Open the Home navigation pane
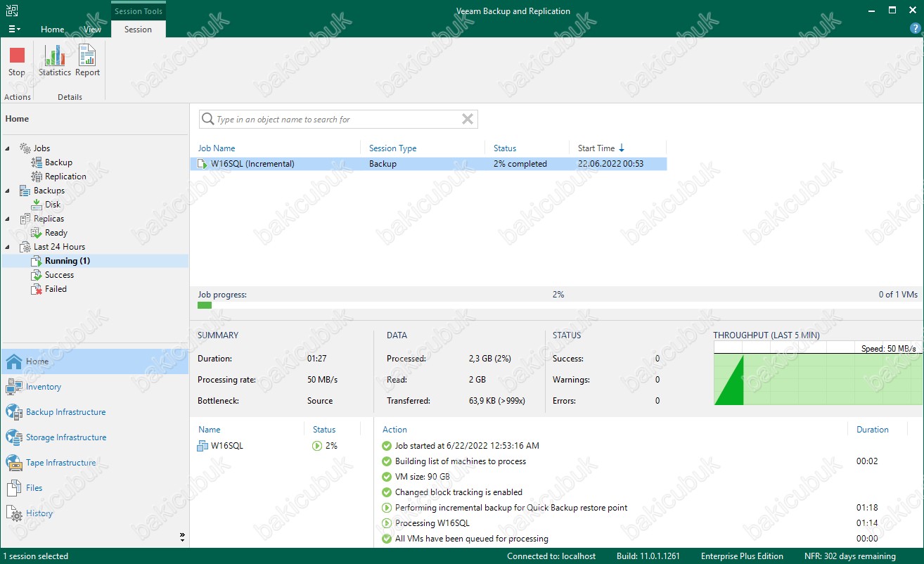The image size is (924, 564). tap(95, 361)
